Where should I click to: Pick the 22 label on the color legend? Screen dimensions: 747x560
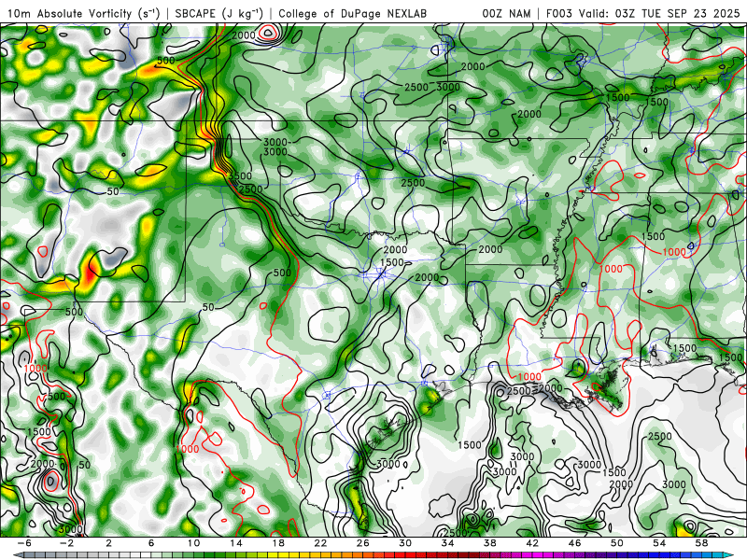point(320,543)
